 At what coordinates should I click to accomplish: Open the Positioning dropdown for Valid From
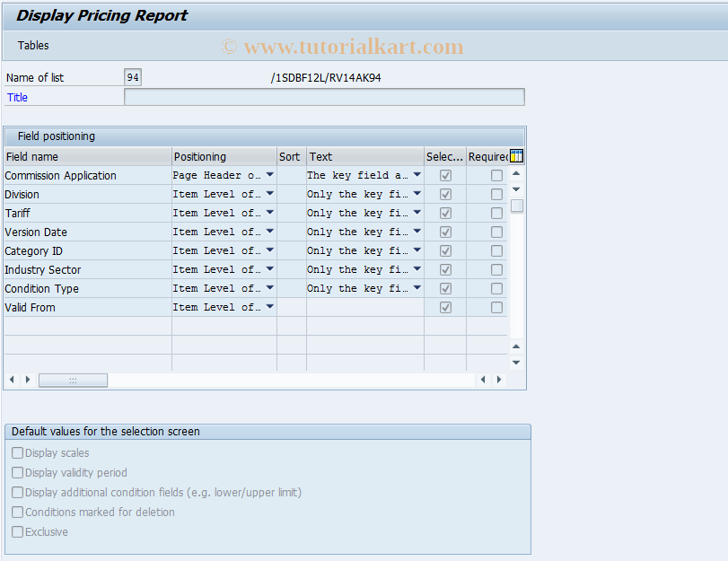pyautogui.click(x=268, y=307)
